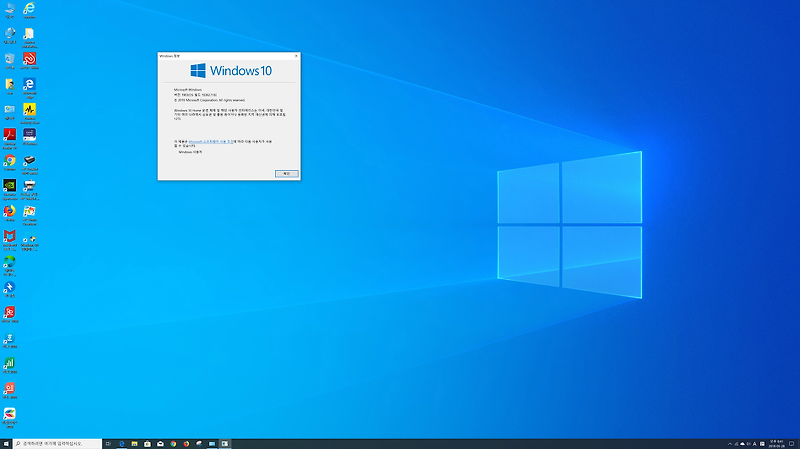The height and width of the screenshot is (449, 800).
Task: Open the clock and date in the taskbar
Action: tap(777, 444)
